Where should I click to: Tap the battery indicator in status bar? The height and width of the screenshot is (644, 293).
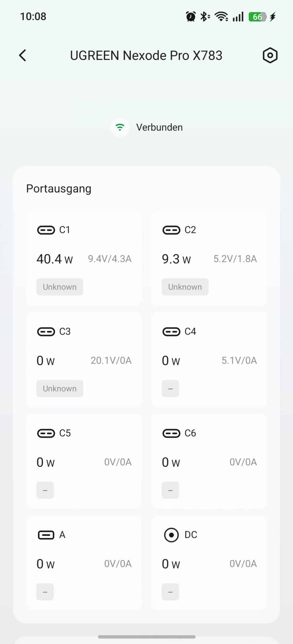click(x=257, y=17)
